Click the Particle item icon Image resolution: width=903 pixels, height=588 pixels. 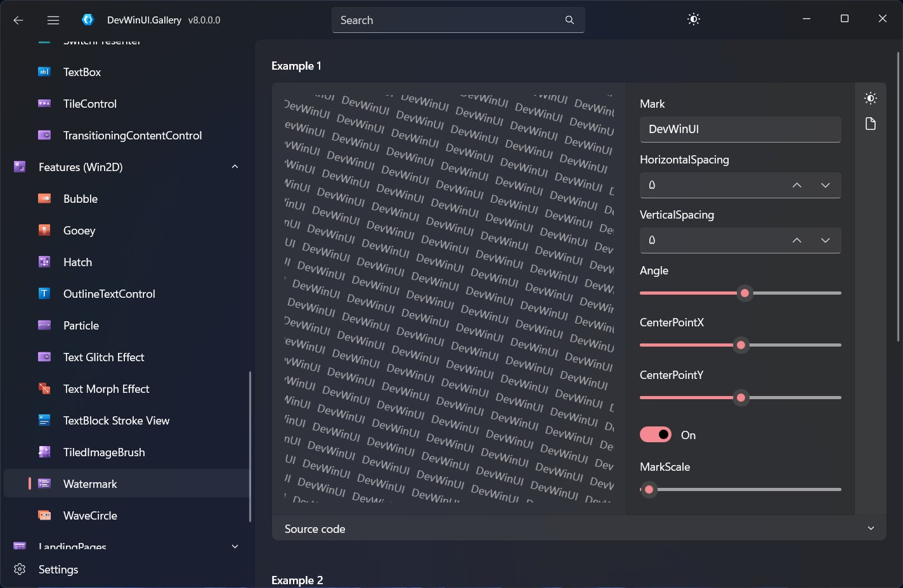point(44,326)
